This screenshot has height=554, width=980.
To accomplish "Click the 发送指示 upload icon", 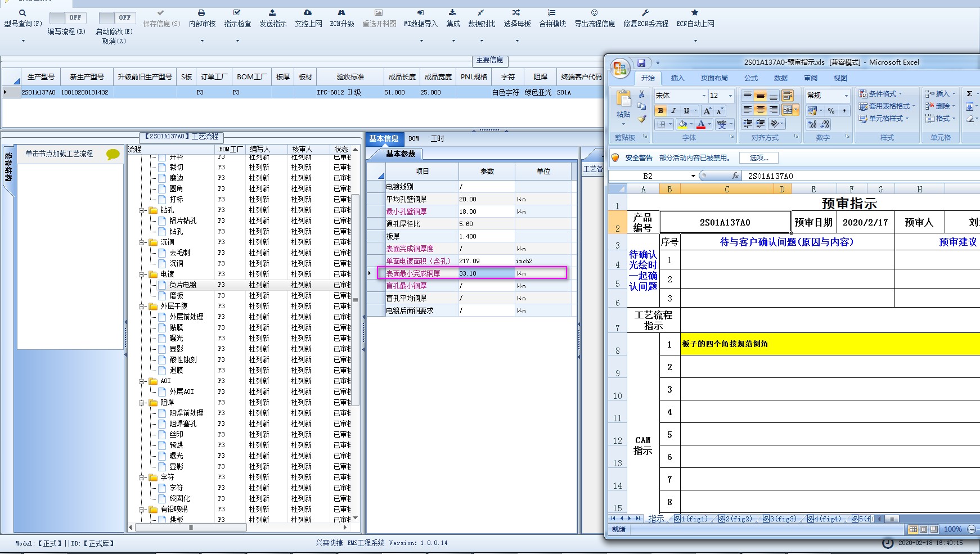I will coord(272,12).
